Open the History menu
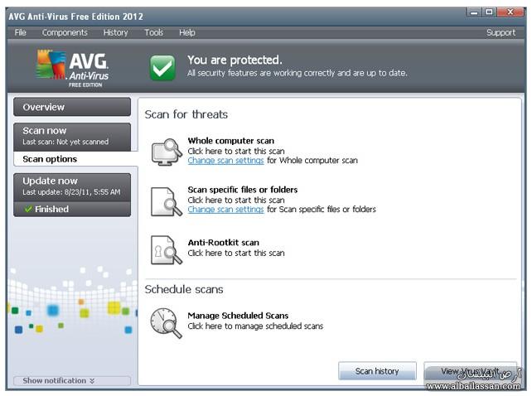 116,32
